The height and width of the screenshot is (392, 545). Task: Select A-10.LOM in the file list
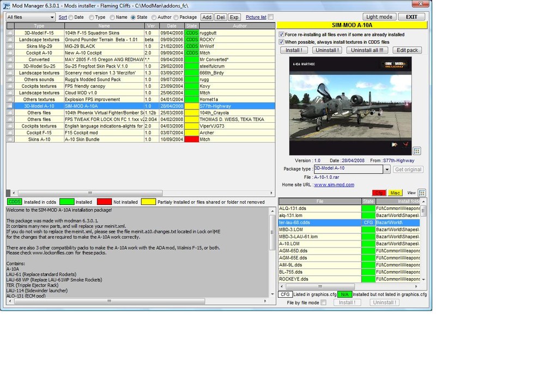pyautogui.click(x=349, y=244)
